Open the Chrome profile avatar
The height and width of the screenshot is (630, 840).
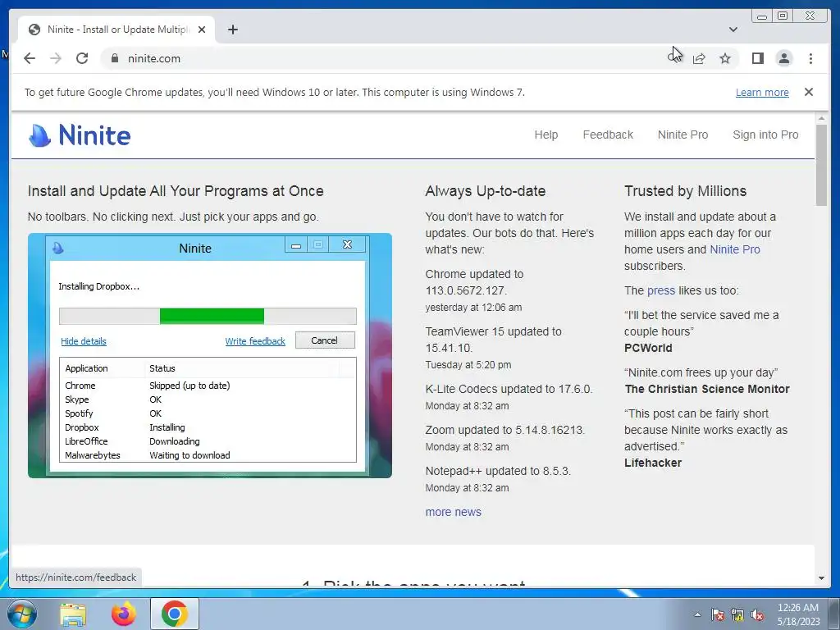tap(783, 58)
